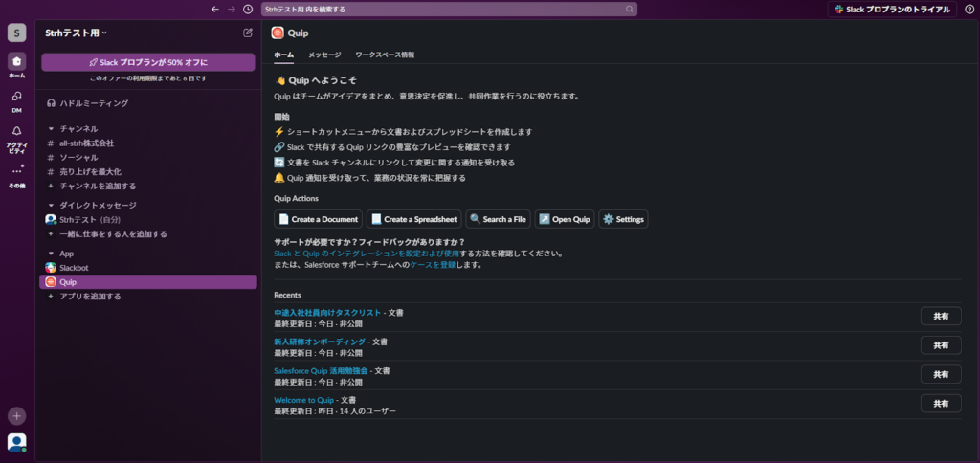The height and width of the screenshot is (463, 980).
Task: Select the all-strh株式会社 channel
Action: (x=86, y=143)
